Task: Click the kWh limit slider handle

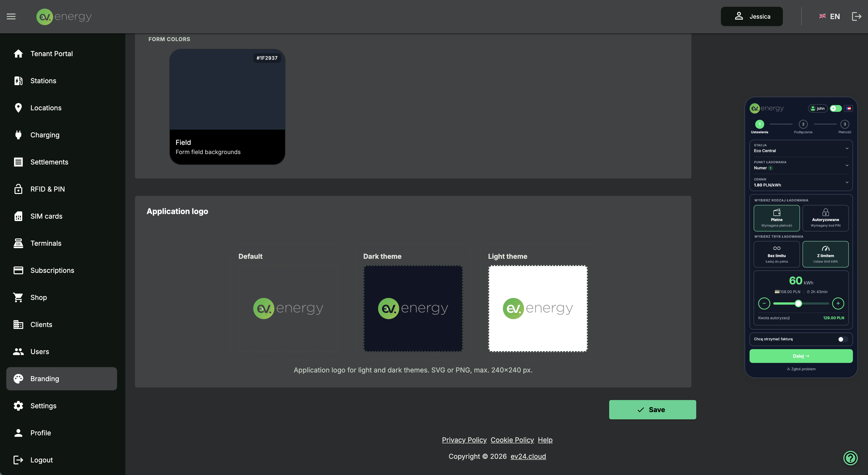Action: point(798,304)
